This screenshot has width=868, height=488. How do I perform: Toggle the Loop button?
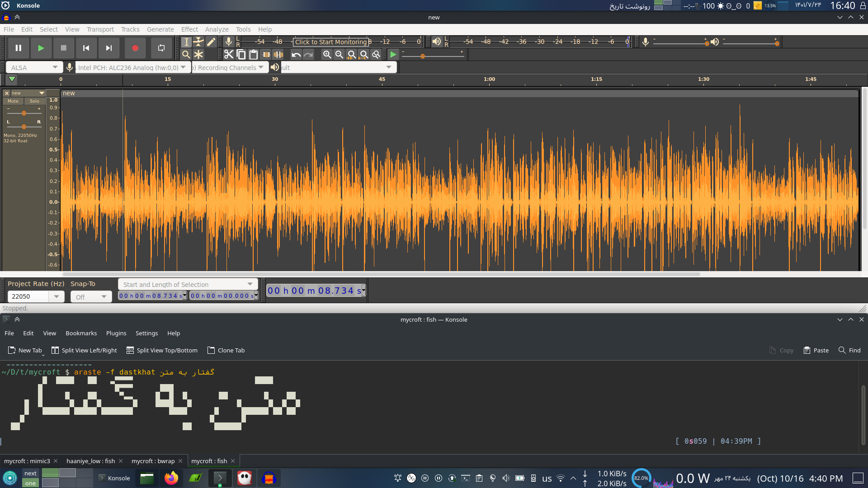(x=161, y=48)
